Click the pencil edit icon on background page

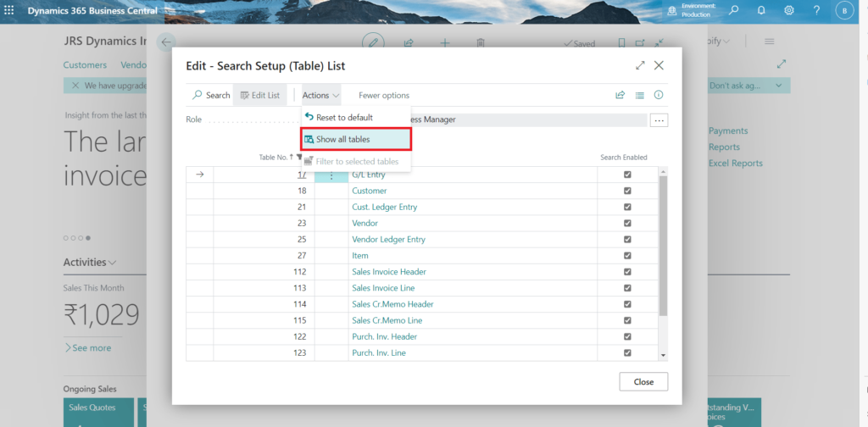[x=373, y=42]
